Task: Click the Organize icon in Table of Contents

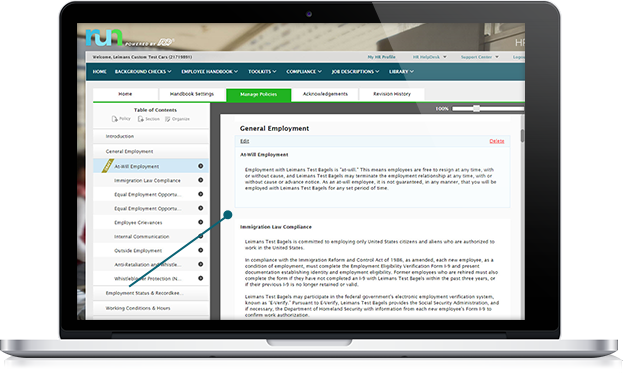Action: pyautogui.click(x=168, y=119)
